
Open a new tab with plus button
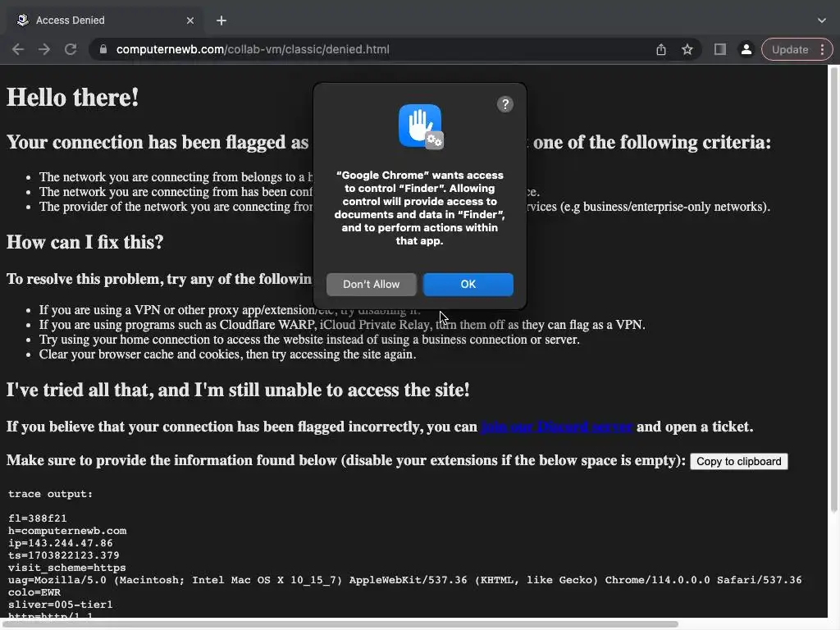221,21
